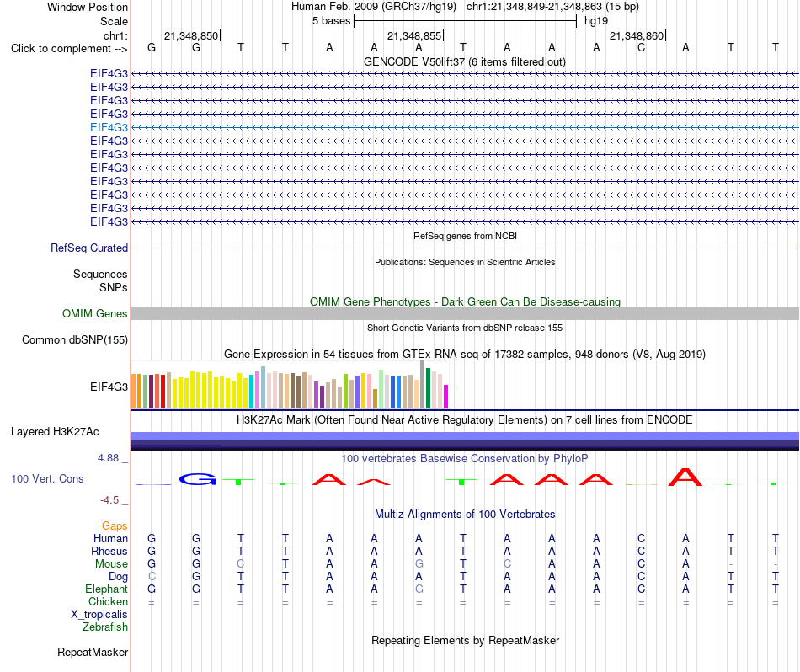The height and width of the screenshot is (672, 800).
Task: Click the -4.5 PhyloP lower scale value
Action: pyautogui.click(x=109, y=500)
